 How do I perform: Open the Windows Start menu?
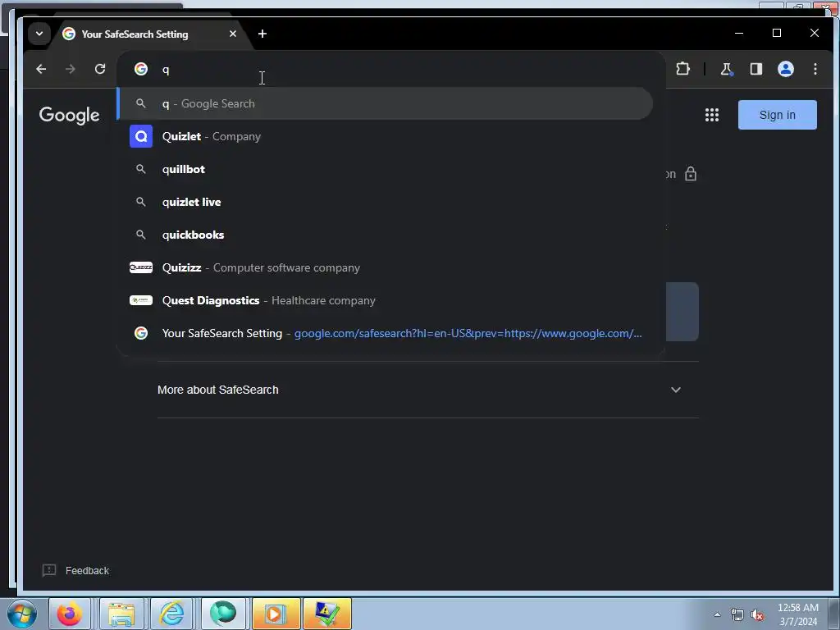pos(22,614)
